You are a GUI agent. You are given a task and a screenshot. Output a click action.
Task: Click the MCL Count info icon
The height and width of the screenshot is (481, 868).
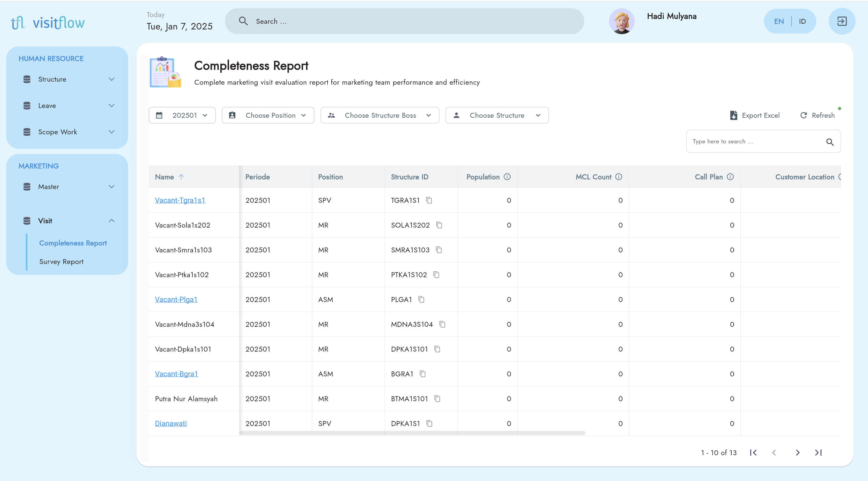click(619, 177)
